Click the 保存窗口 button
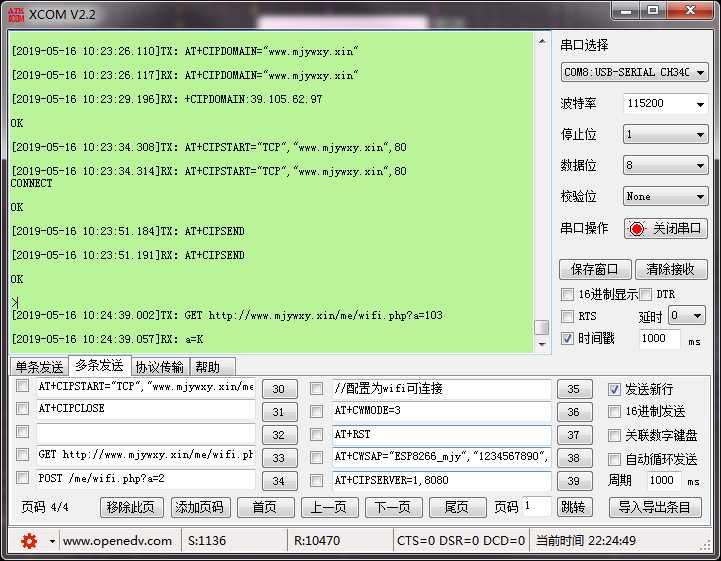Image resolution: width=721 pixels, height=561 pixels. 595,269
